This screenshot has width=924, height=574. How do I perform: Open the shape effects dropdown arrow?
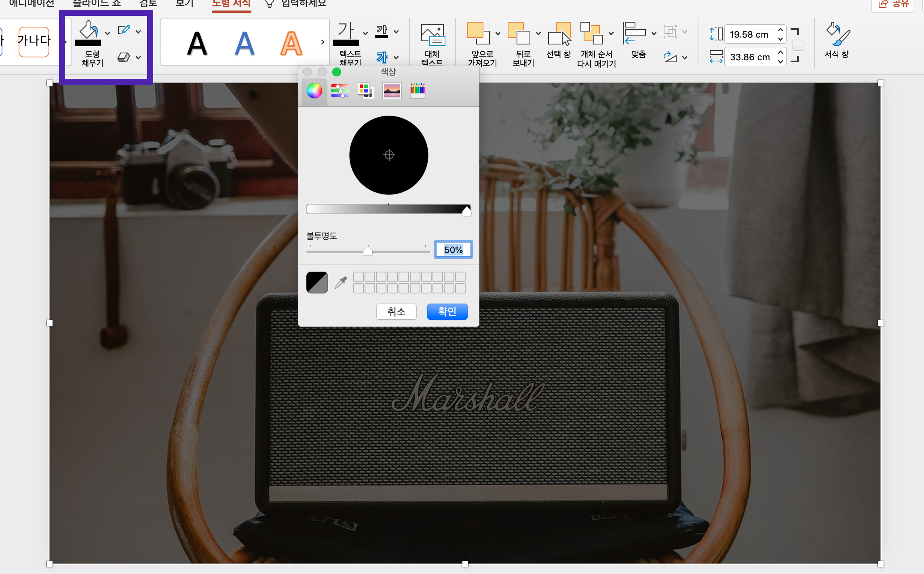[139, 57]
